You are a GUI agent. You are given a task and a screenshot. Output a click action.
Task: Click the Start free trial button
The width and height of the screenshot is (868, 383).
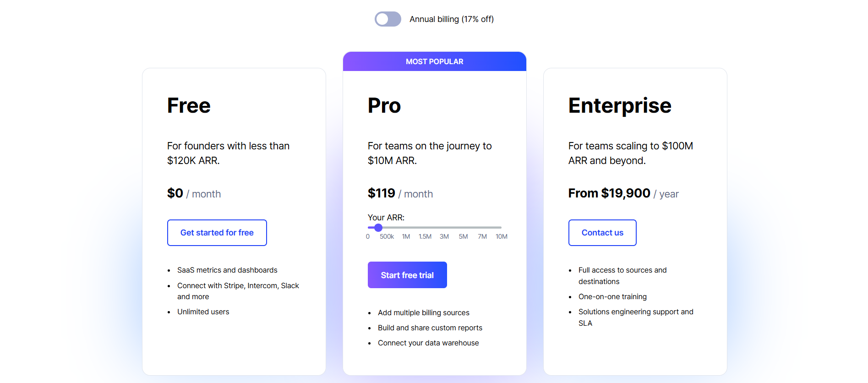[x=407, y=274]
